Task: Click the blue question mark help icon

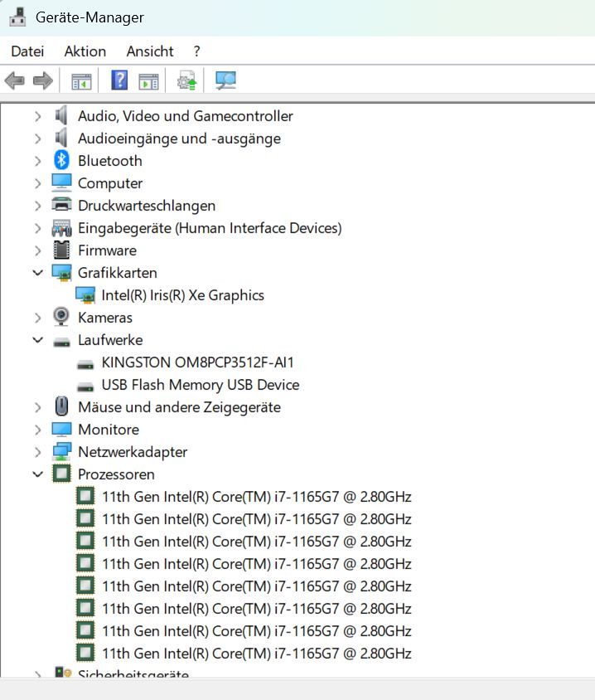Action: tap(119, 80)
